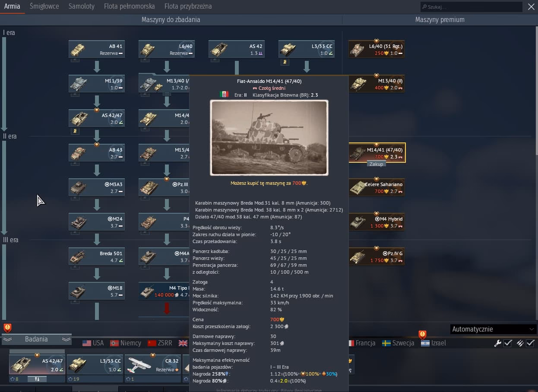Screen dimensions: 538x392
Task: Expand the Badania panel
Action: [x=36, y=339]
